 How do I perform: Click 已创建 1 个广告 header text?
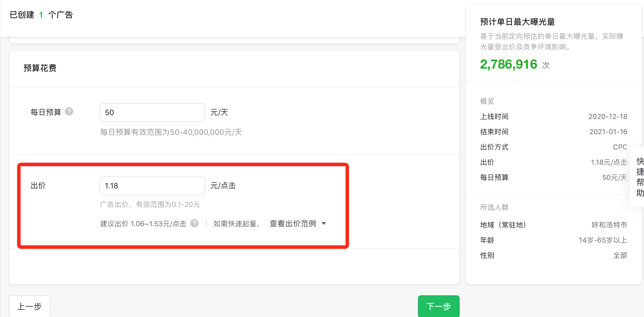(41, 15)
